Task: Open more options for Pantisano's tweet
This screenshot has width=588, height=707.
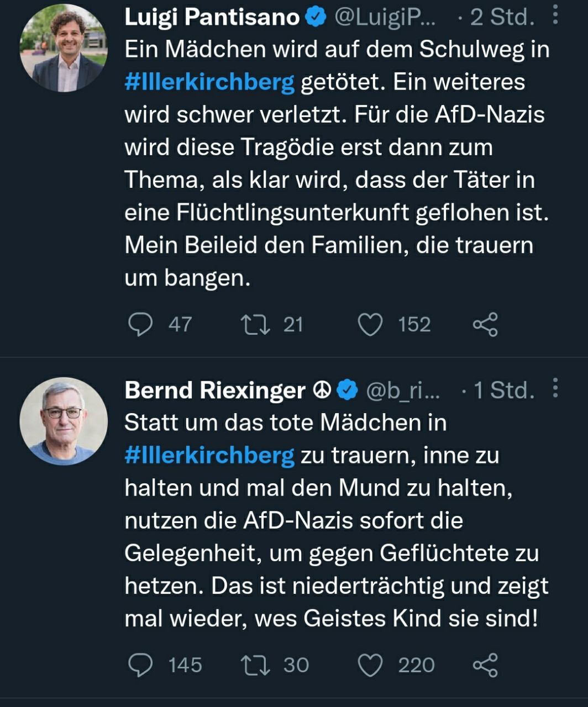Action: pyautogui.click(x=555, y=16)
